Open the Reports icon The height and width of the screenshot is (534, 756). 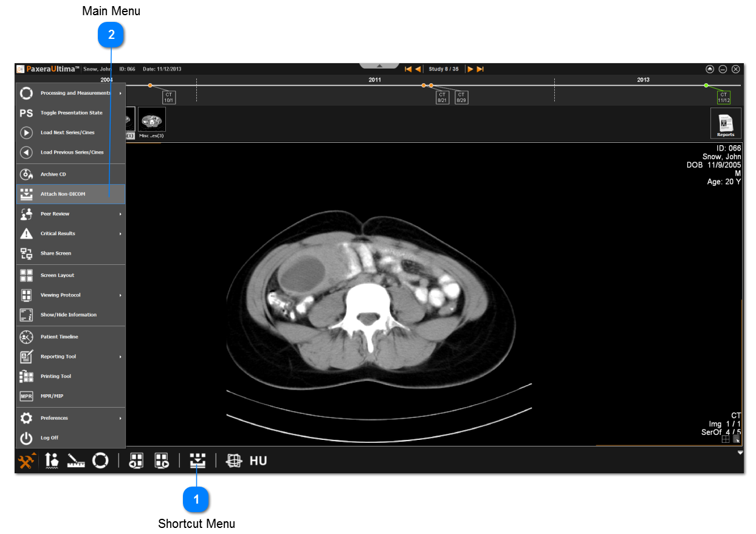[x=726, y=123]
